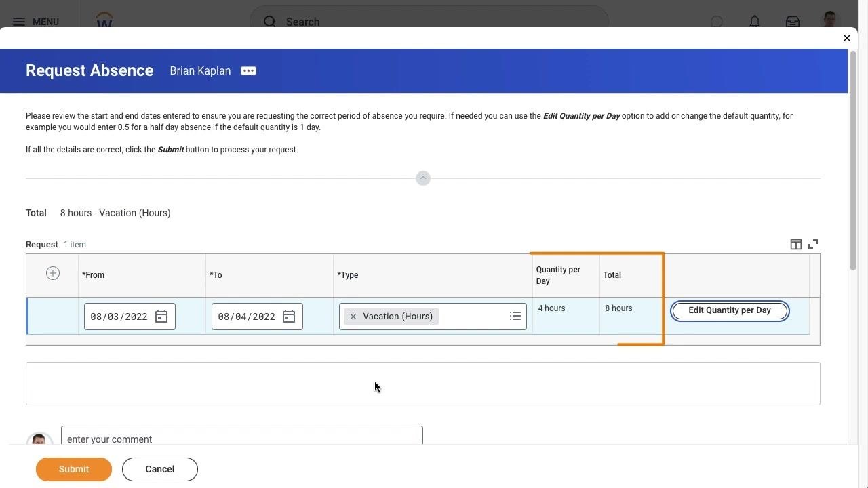Expand the Request table to fullscreen
Image resolution: width=868 pixels, height=488 pixels.
pos(813,244)
